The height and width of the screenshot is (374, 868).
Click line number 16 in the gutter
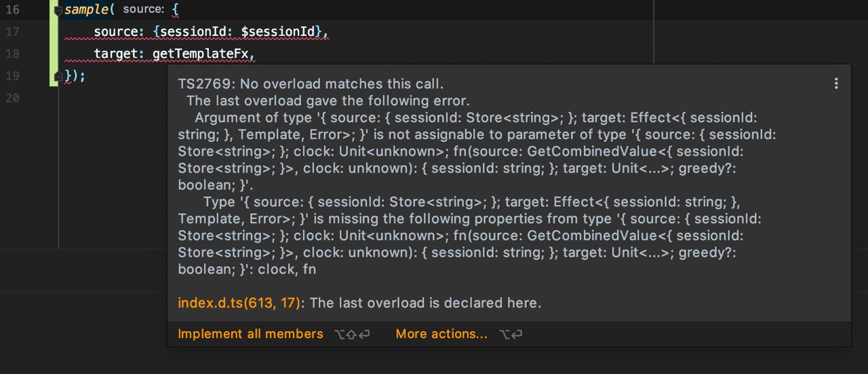point(12,10)
